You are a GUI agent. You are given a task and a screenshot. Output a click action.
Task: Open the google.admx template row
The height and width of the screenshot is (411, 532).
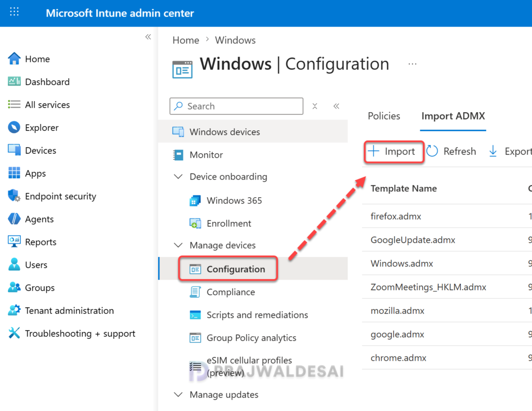pos(447,334)
